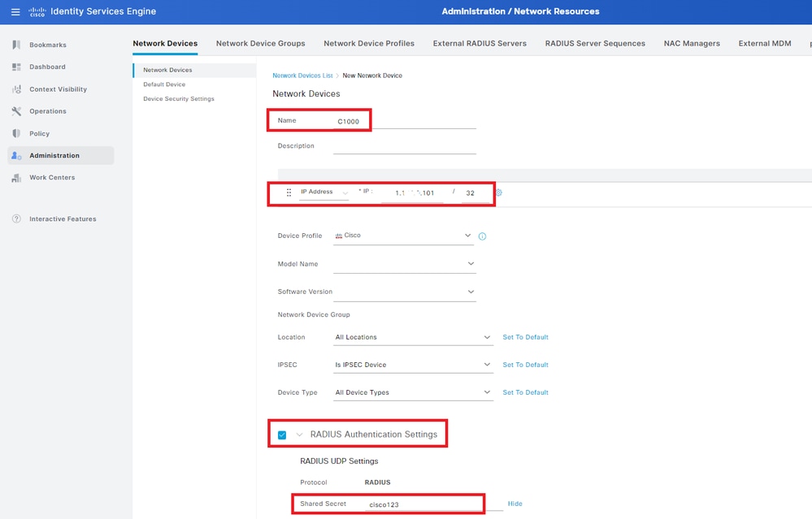Switch to the External RADIUS Servers tab
The width and height of the screenshot is (812, 519).
pos(480,44)
